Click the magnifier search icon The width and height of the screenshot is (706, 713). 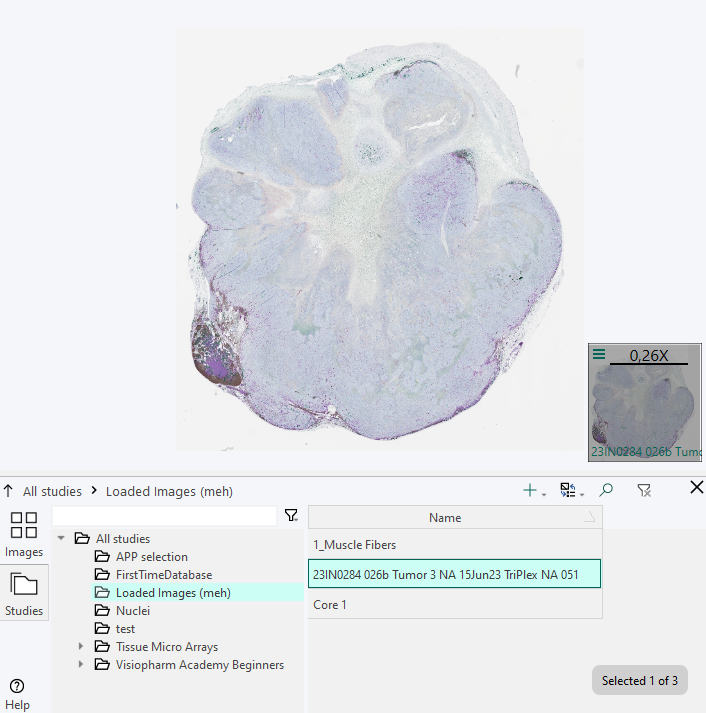tap(606, 490)
